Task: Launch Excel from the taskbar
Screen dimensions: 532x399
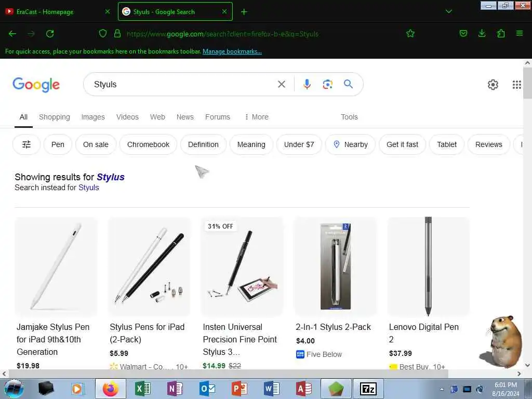Action: (143, 389)
